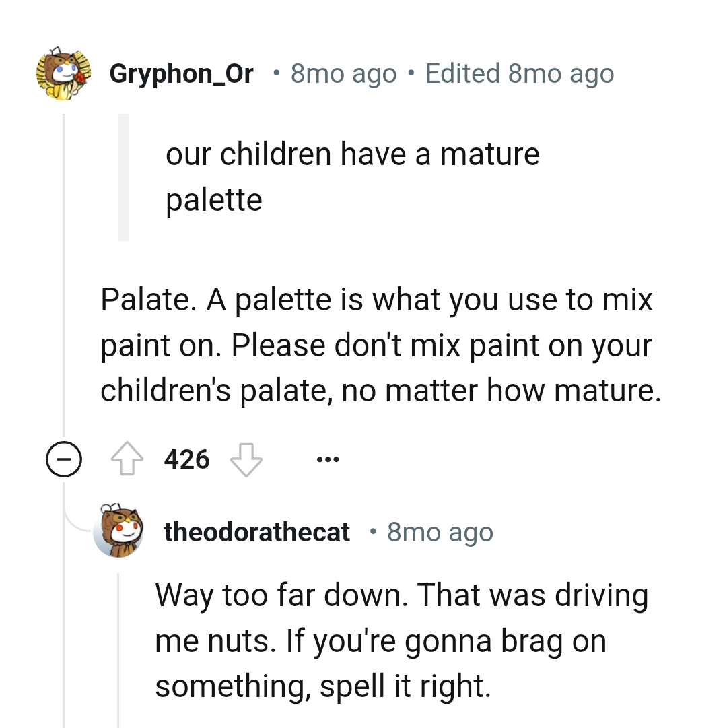Click the "Edited 8mo ago" label
727x728 pixels.
(x=520, y=74)
